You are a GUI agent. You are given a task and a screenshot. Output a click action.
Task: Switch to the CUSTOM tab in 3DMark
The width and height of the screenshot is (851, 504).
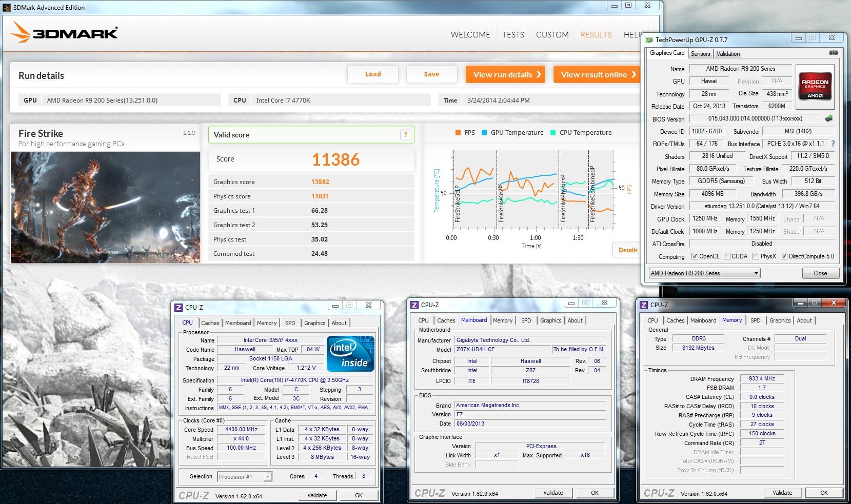[552, 35]
